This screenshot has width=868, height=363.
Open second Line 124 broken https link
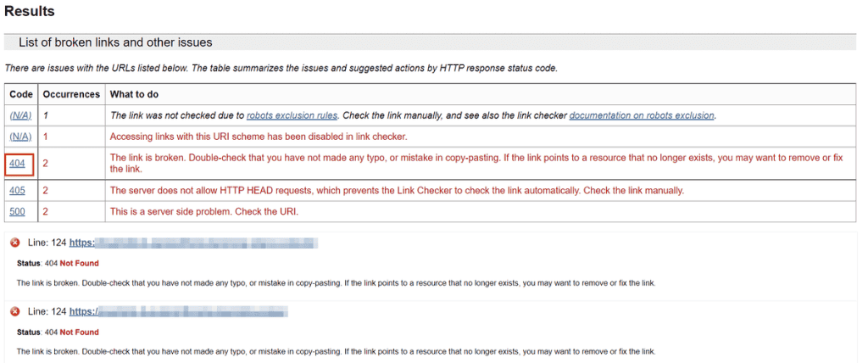(x=179, y=312)
